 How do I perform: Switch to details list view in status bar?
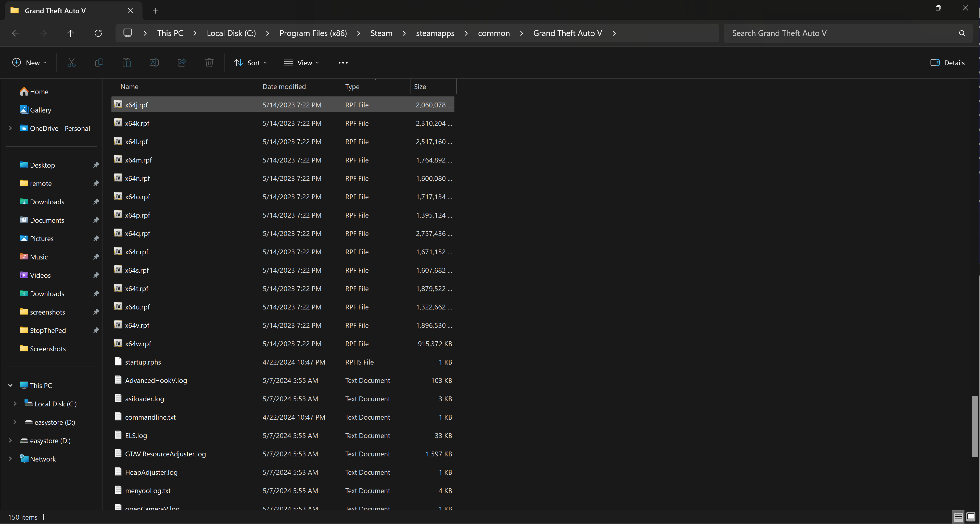coord(958,517)
